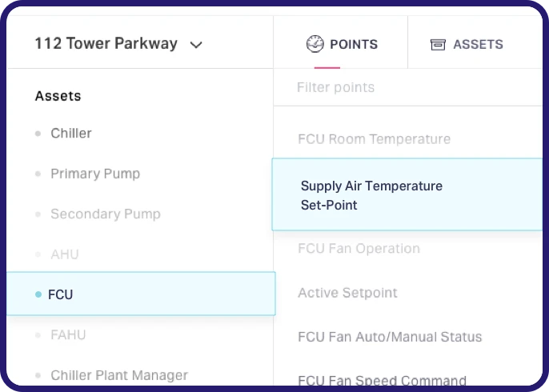Screen dimensions: 549x392
Task: Switch to the Points tab
Action: [x=342, y=44]
